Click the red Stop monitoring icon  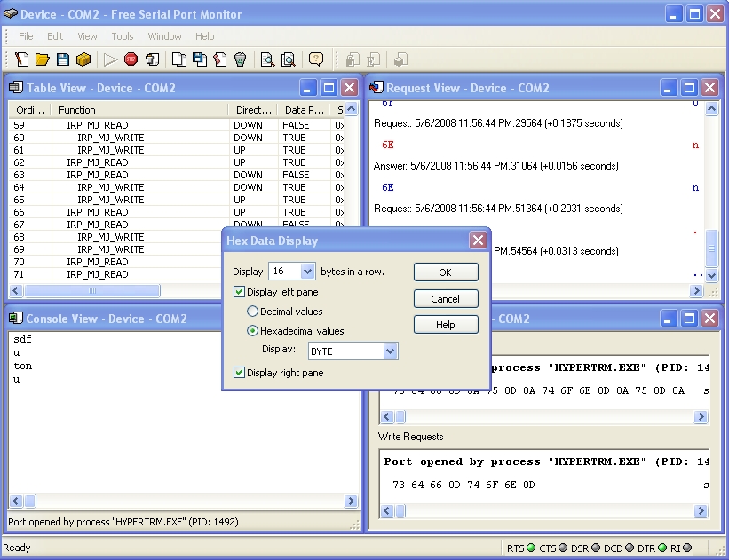tap(131, 59)
